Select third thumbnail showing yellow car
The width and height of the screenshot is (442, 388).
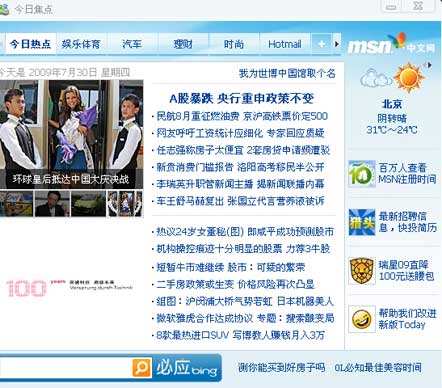(x=88, y=204)
